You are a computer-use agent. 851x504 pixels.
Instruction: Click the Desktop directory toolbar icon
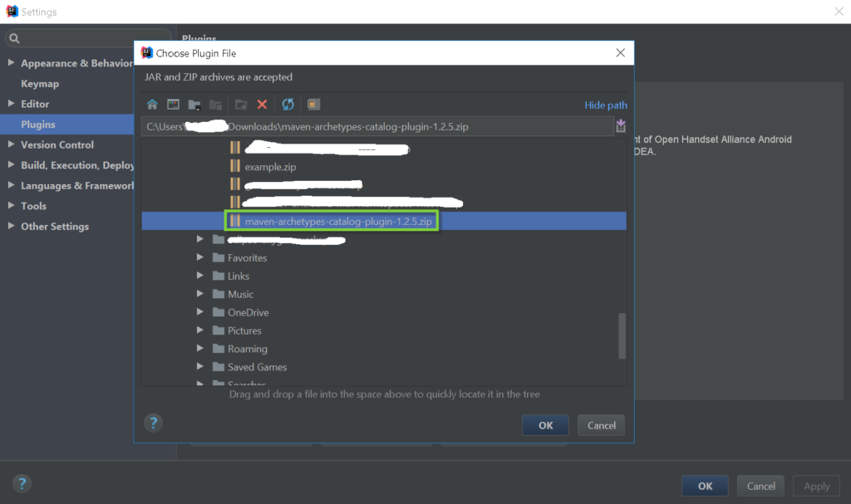pyautogui.click(x=173, y=104)
